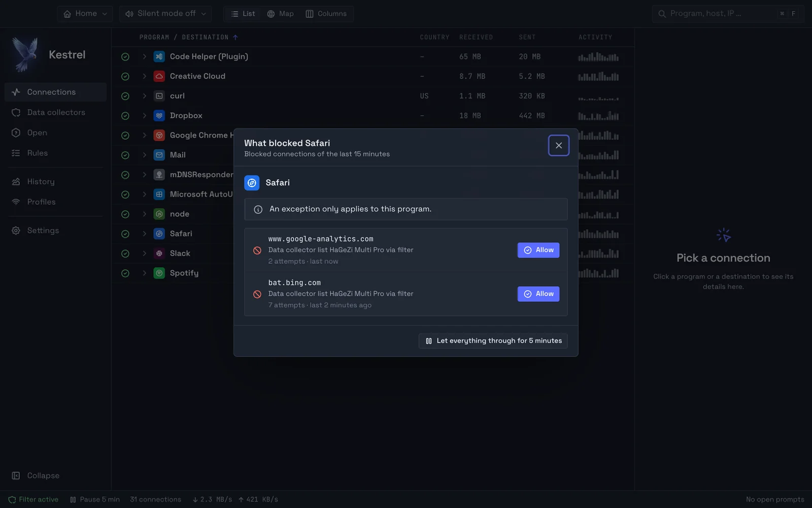812x508 pixels.
Task: Click the shield icon next to Filter active
Action: click(12, 500)
